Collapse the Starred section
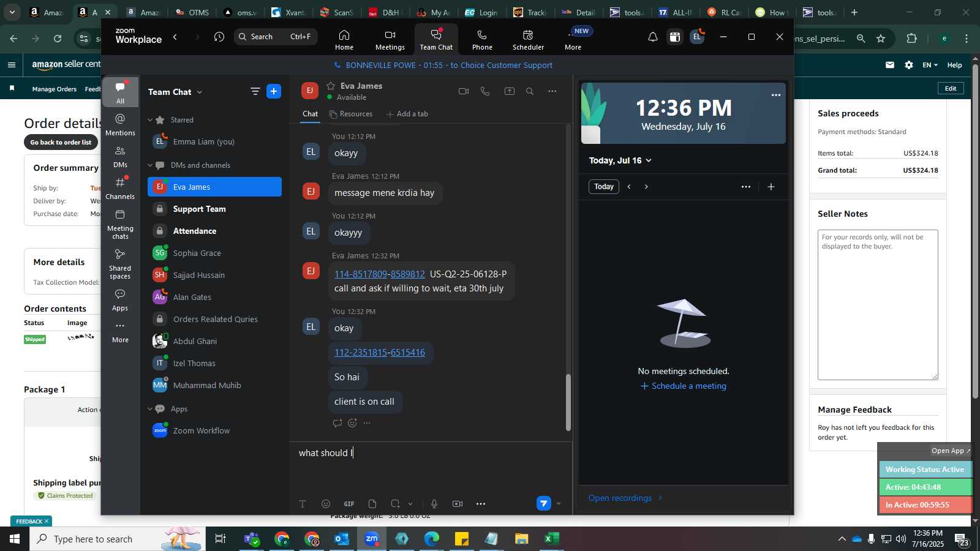This screenshot has height=551, width=980. [150, 120]
